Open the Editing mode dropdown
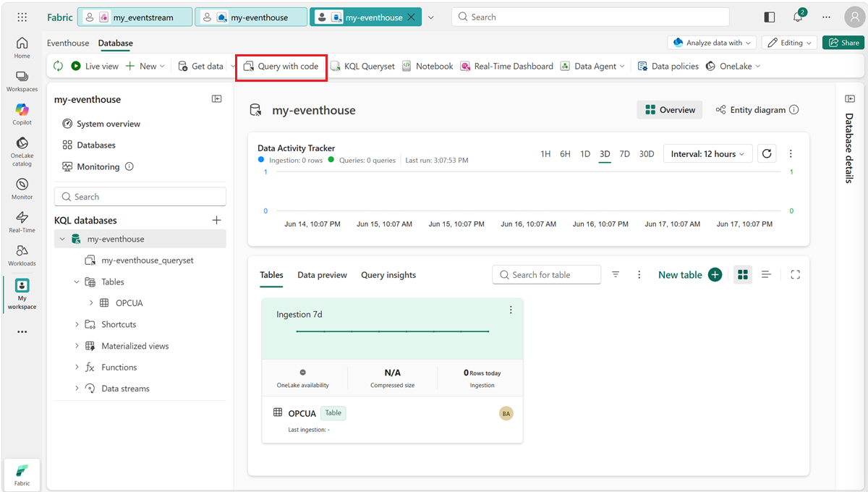 pos(790,43)
